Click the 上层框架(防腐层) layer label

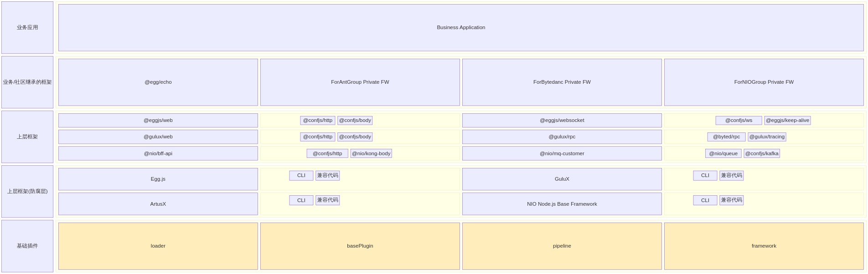coord(27,192)
